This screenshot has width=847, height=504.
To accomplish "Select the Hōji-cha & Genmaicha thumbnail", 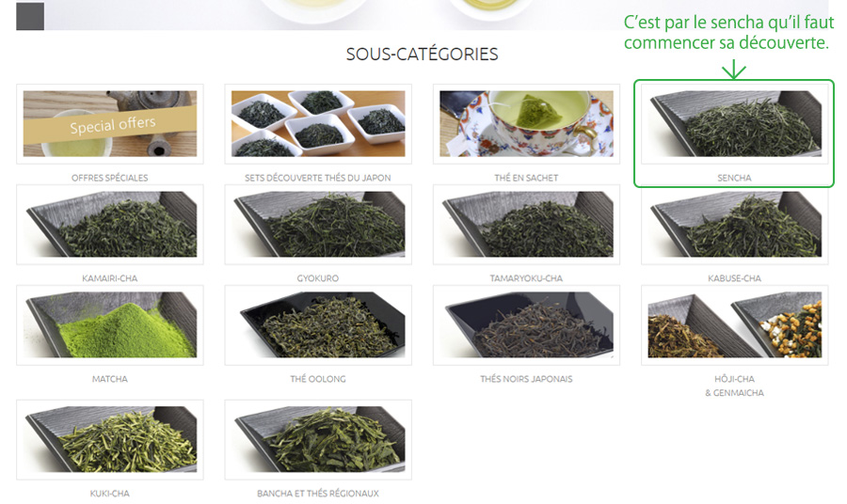I will [735, 325].
